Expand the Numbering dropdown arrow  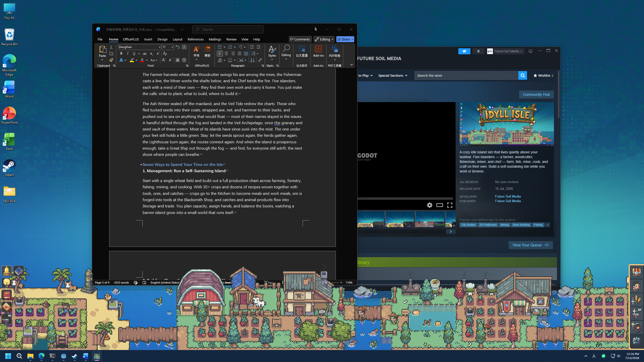(x=235, y=47)
